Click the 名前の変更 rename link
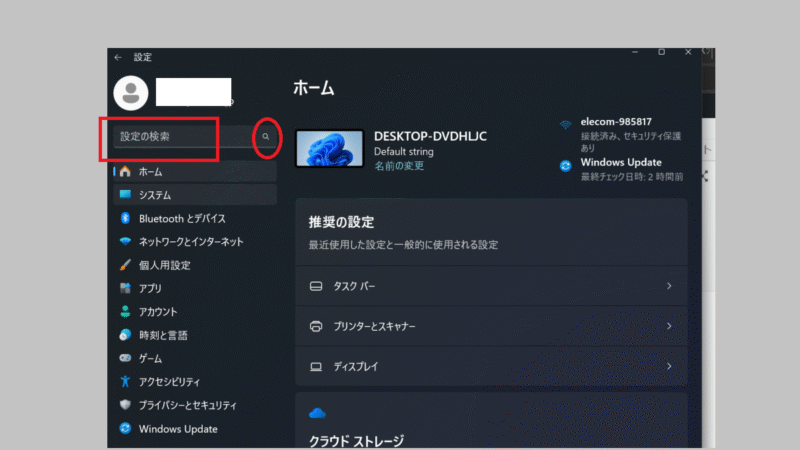Screen dimensions: 800x450 [399, 166]
